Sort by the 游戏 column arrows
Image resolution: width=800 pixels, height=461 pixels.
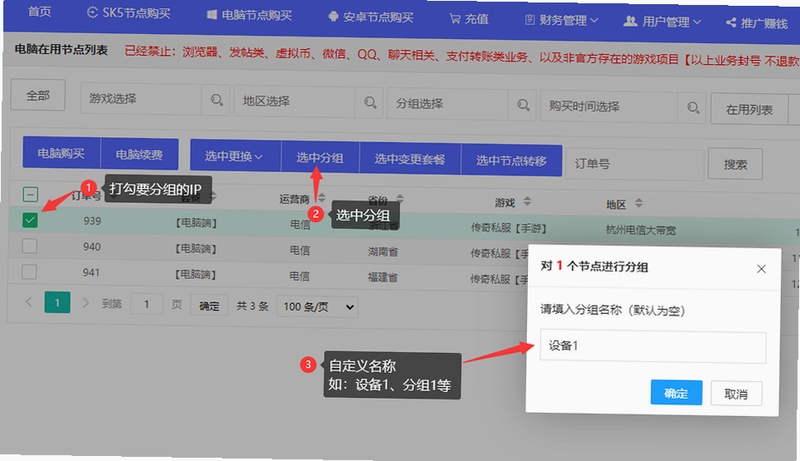[527, 201]
